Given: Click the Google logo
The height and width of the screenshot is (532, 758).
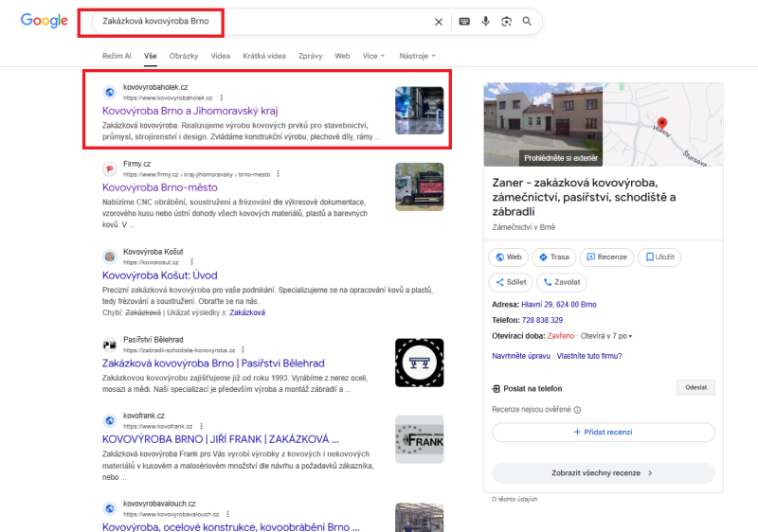Looking at the screenshot, I should 45,21.
